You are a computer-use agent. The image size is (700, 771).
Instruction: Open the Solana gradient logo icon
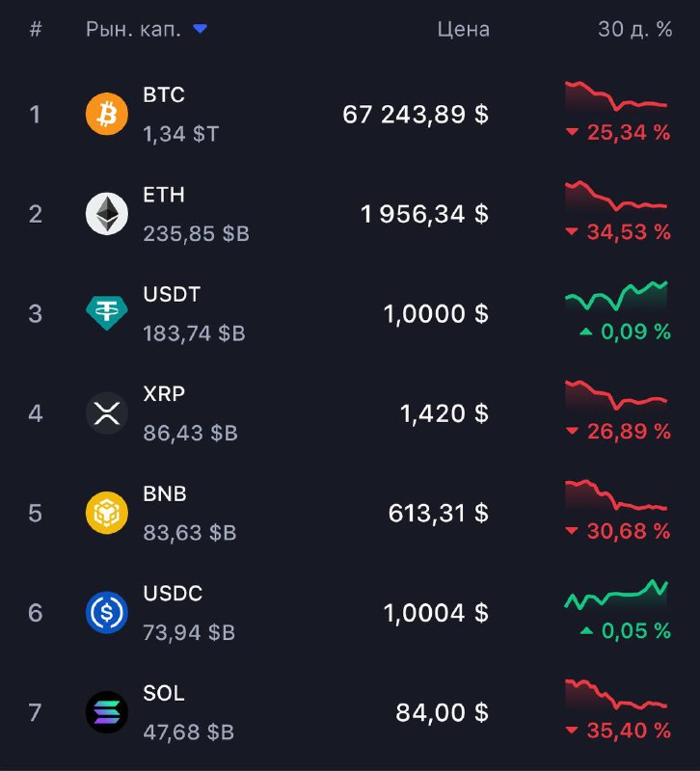tap(107, 712)
